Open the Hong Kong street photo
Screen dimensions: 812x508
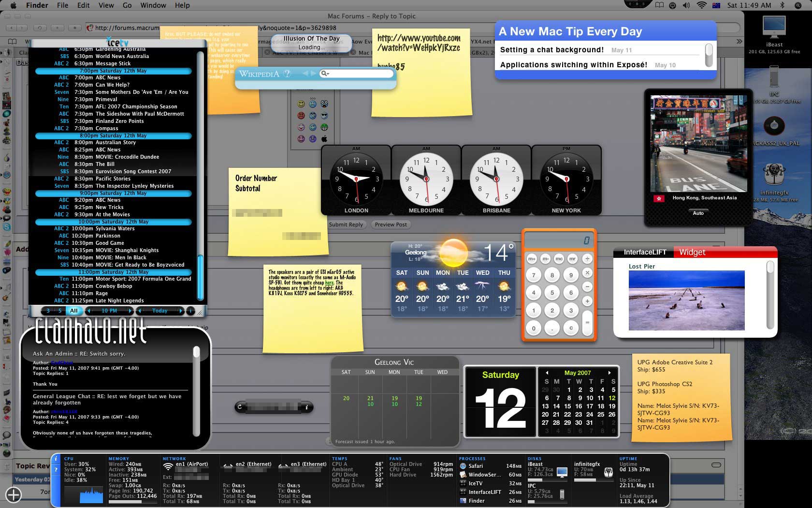coord(698,144)
